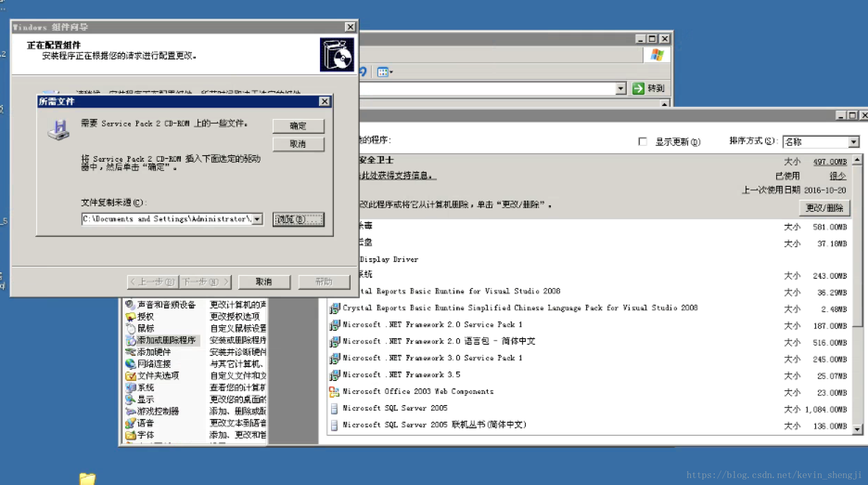The width and height of the screenshot is (868, 485).
Task: Open the 排序方式 名称 dropdown
Action: pos(853,142)
